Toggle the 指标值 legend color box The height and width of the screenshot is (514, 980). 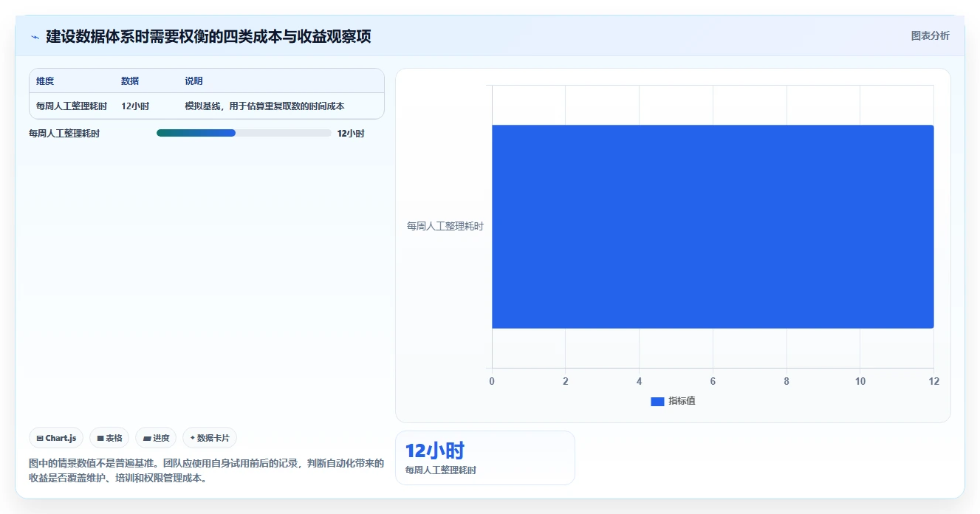click(657, 401)
